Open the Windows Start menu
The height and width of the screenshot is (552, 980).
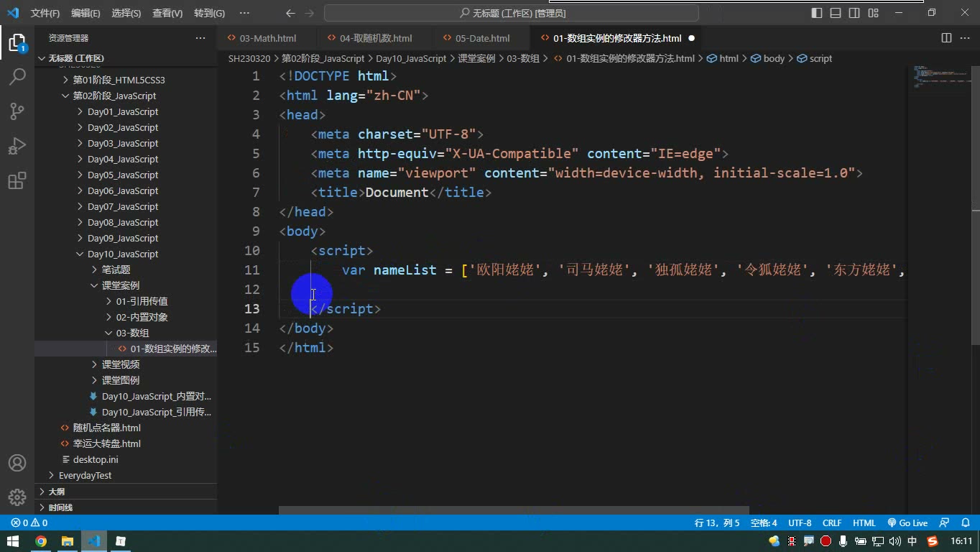(13, 541)
